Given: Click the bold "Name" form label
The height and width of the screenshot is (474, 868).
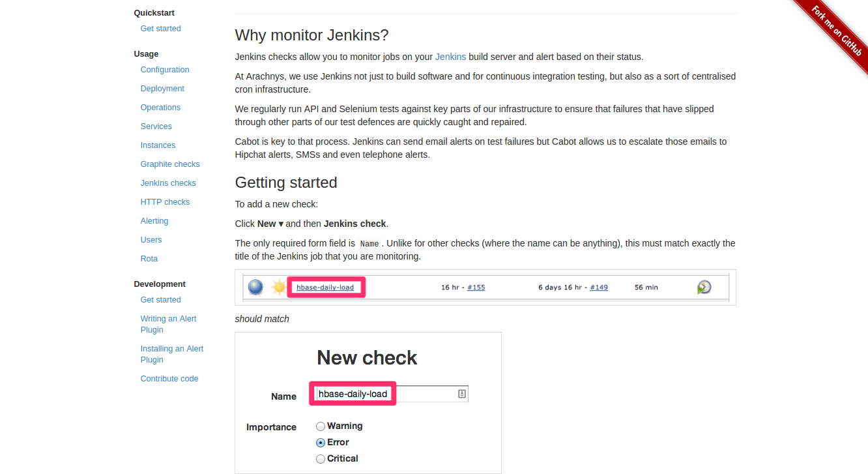Looking at the screenshot, I should coord(283,396).
